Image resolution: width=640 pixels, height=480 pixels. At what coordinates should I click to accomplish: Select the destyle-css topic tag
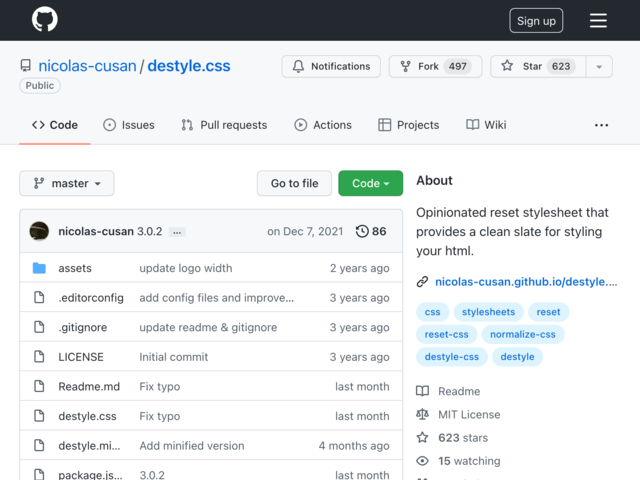(452, 357)
